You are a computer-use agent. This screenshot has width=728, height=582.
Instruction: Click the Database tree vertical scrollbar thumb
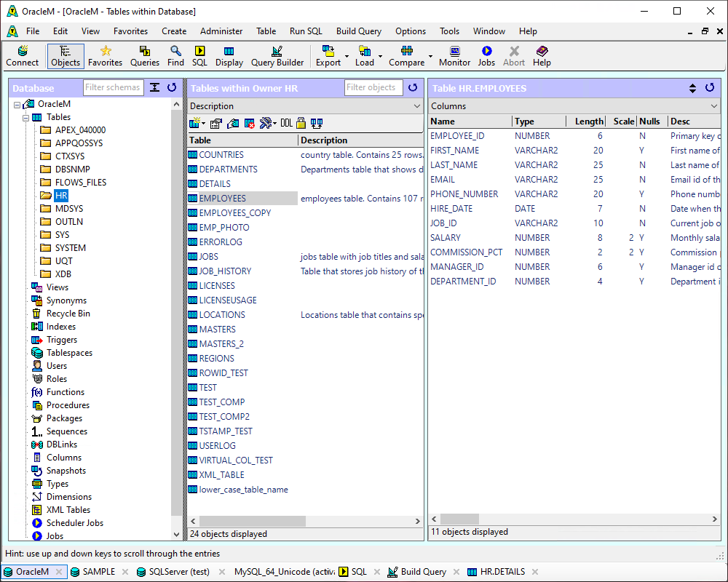[x=176, y=314]
